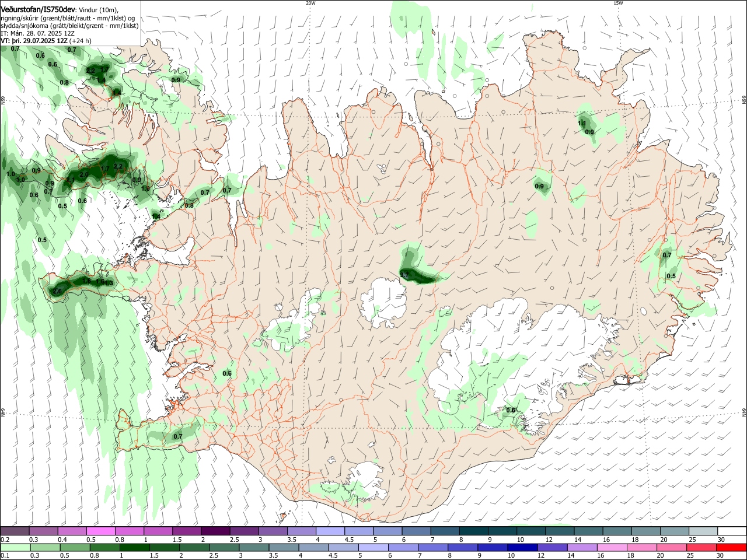Image resolution: width=747 pixels, height=560 pixels.
Task: Click the 30 label in the lower legend row
Action: point(721,556)
